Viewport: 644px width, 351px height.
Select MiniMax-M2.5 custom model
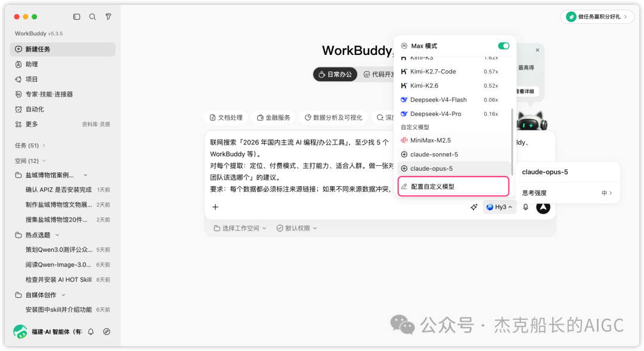click(453, 140)
